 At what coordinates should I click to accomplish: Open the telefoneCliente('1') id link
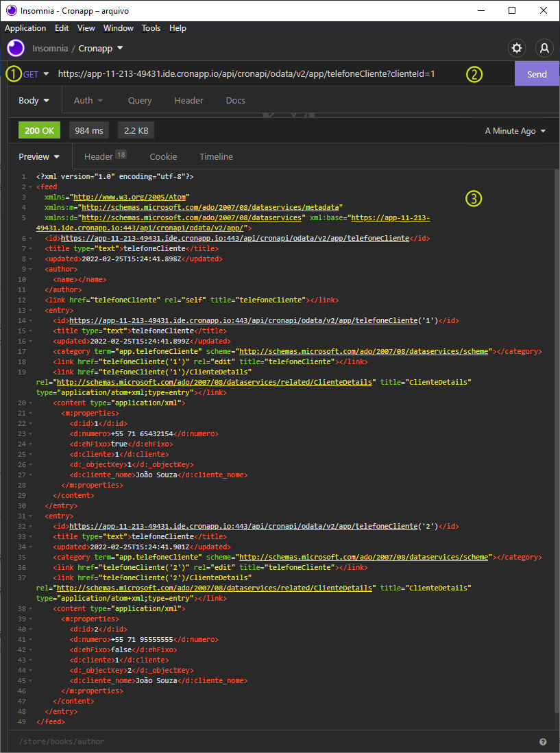pos(243,320)
